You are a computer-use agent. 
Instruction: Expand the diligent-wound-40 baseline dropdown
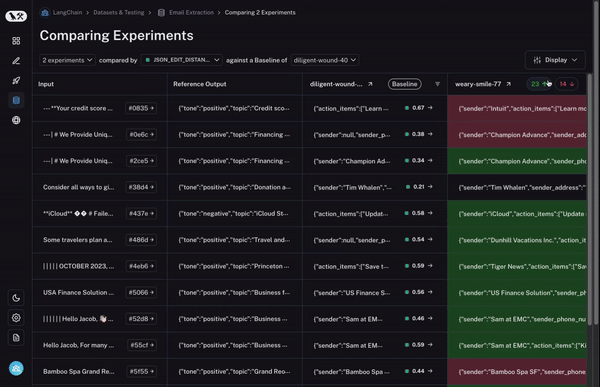pyautogui.click(x=325, y=60)
